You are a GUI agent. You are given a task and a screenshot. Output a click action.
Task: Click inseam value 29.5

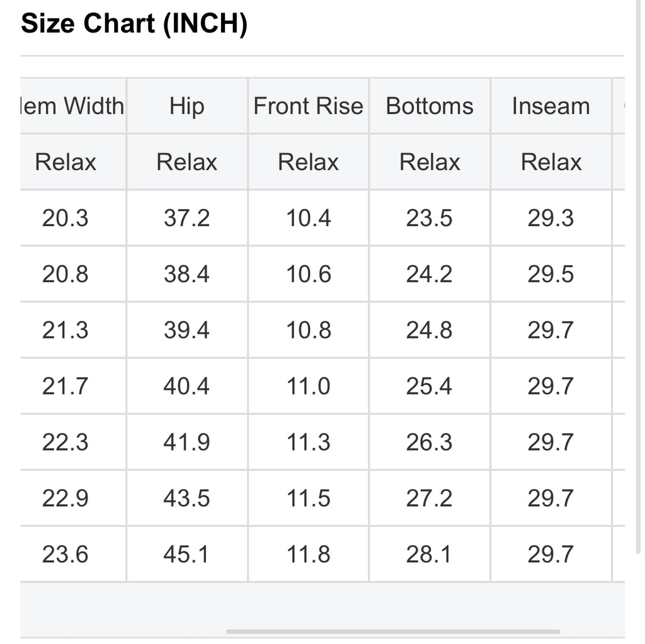click(551, 274)
